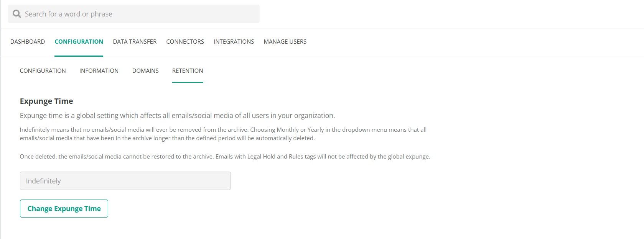
Task: Open the Indefinitely expunge time dropdown
Action: click(x=125, y=181)
